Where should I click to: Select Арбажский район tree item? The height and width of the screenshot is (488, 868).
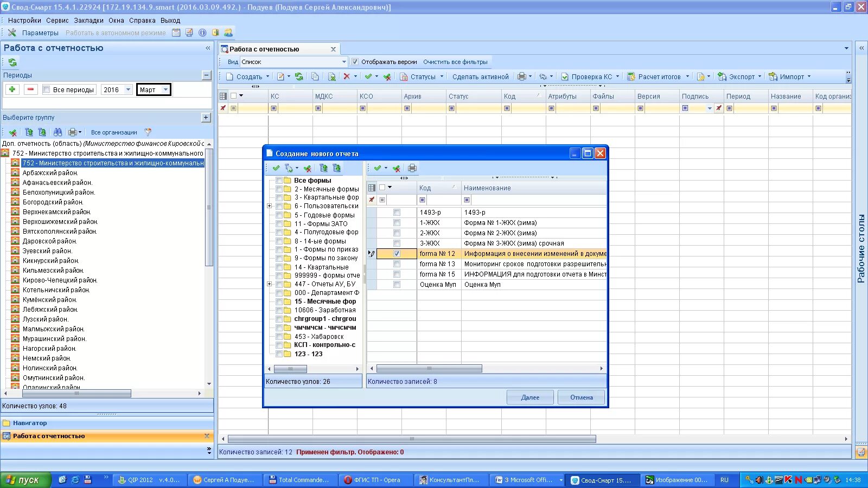coord(50,173)
